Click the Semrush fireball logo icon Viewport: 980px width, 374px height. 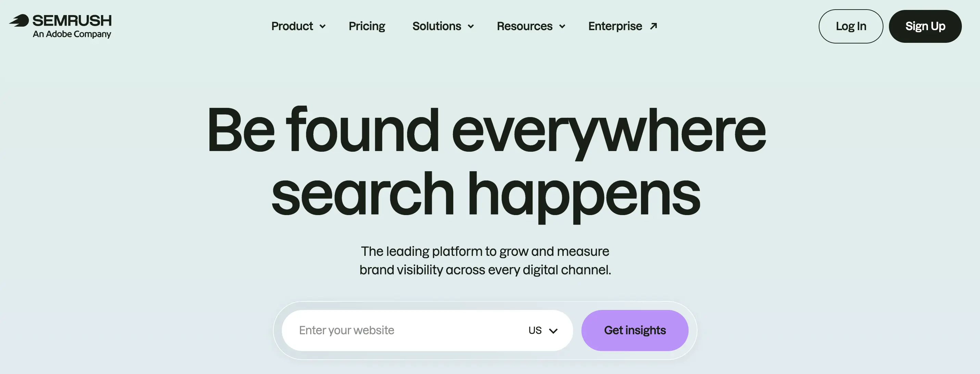19,21
